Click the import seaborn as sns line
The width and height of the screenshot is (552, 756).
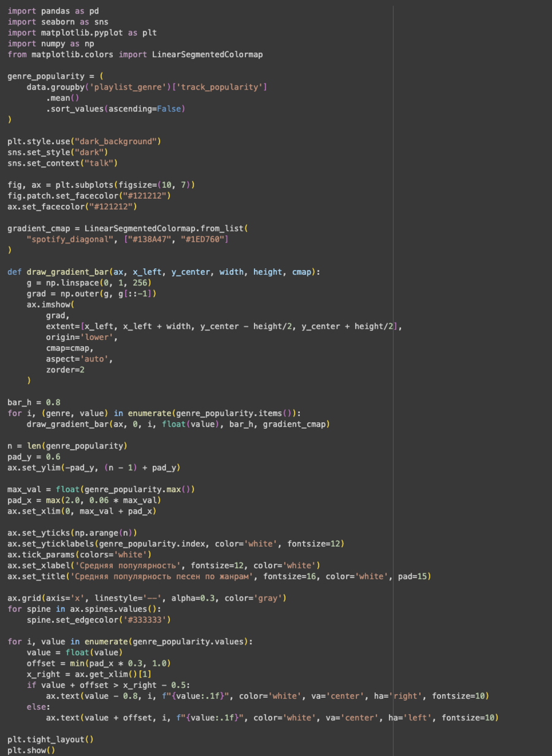tap(58, 22)
